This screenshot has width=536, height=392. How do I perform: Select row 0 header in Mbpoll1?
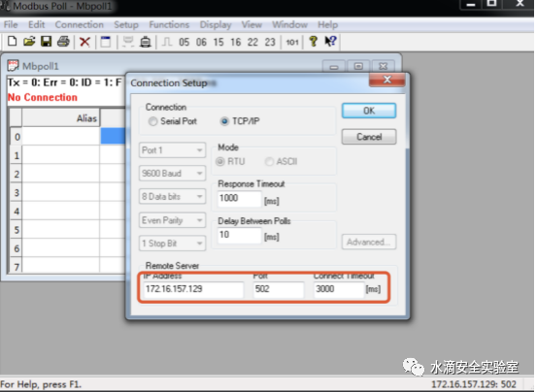[17, 137]
